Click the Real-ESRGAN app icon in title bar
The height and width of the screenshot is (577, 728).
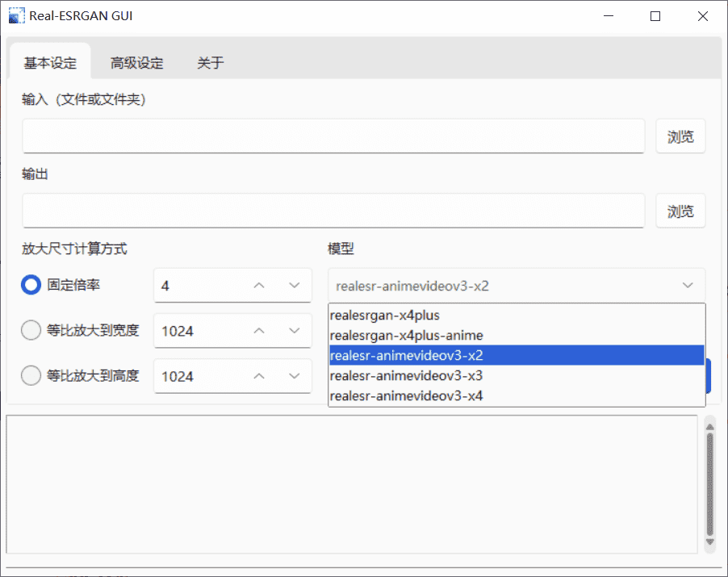pyautogui.click(x=16, y=16)
